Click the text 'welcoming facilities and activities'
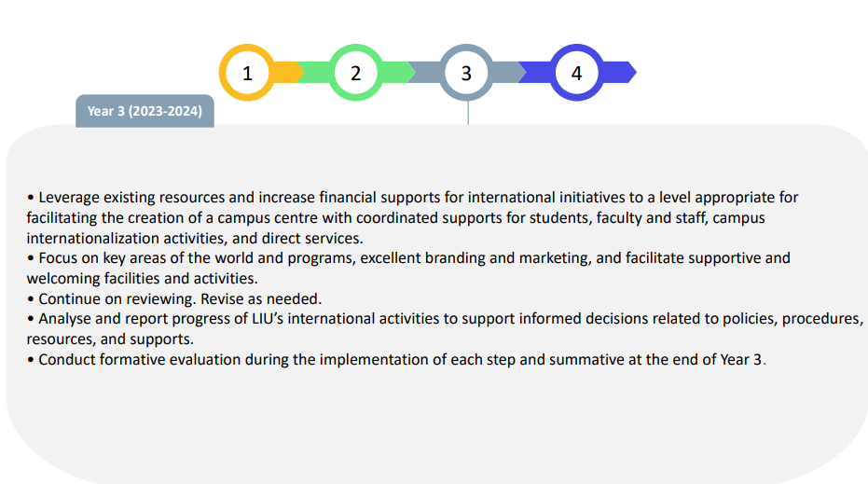Viewport: 868px width, 484px height. (x=141, y=279)
